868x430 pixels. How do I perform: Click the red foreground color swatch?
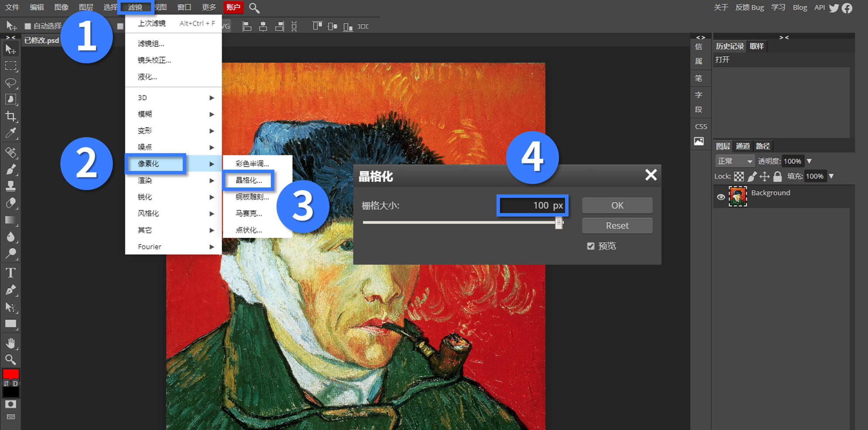(10, 374)
